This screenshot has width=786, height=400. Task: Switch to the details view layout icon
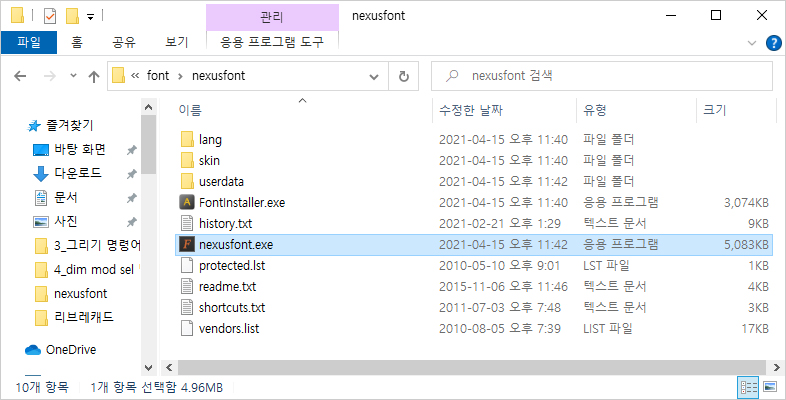click(748, 387)
